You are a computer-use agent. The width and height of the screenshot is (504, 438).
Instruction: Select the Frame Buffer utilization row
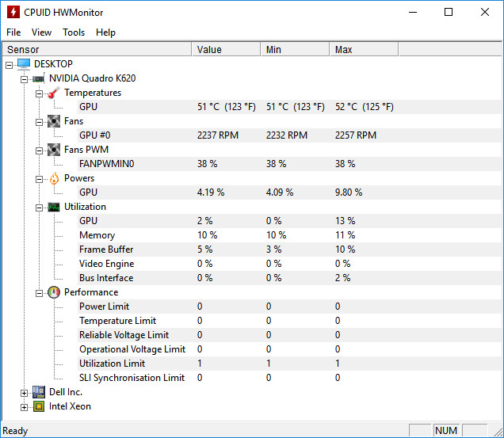(x=251, y=249)
